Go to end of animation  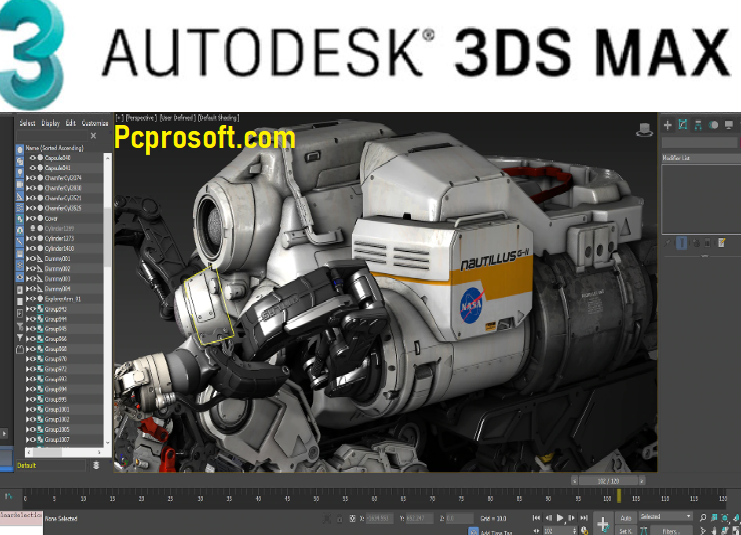[584, 518]
